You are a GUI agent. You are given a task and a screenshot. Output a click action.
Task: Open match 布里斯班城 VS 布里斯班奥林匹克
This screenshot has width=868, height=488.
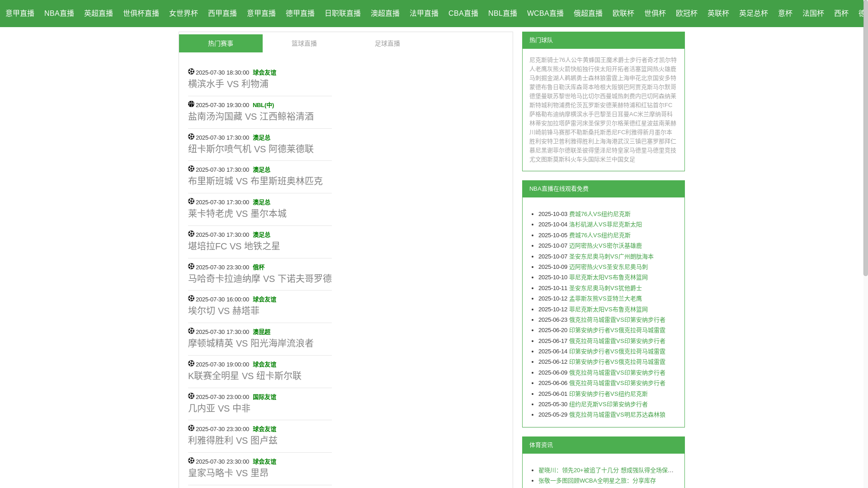(255, 181)
